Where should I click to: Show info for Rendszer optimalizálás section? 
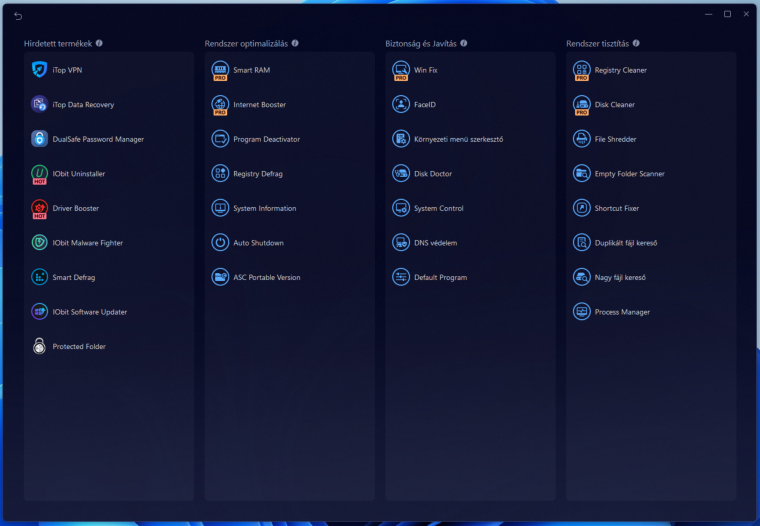click(x=295, y=44)
